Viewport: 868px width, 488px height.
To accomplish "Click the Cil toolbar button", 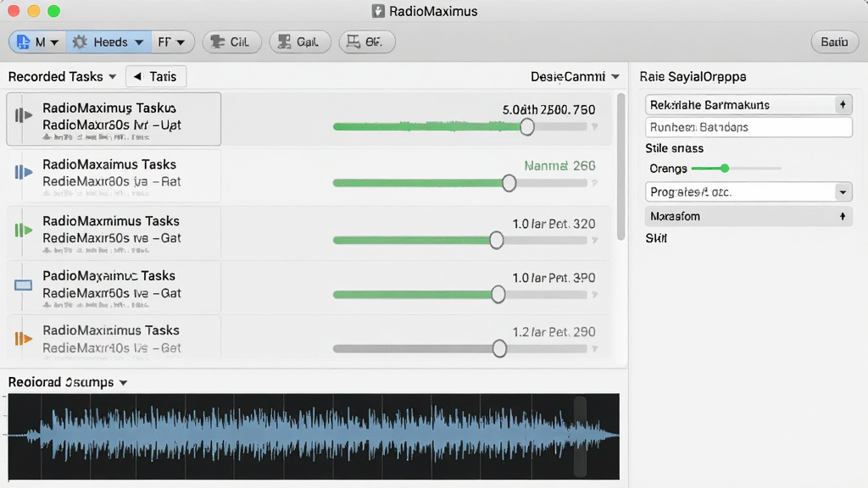I will pyautogui.click(x=231, y=42).
